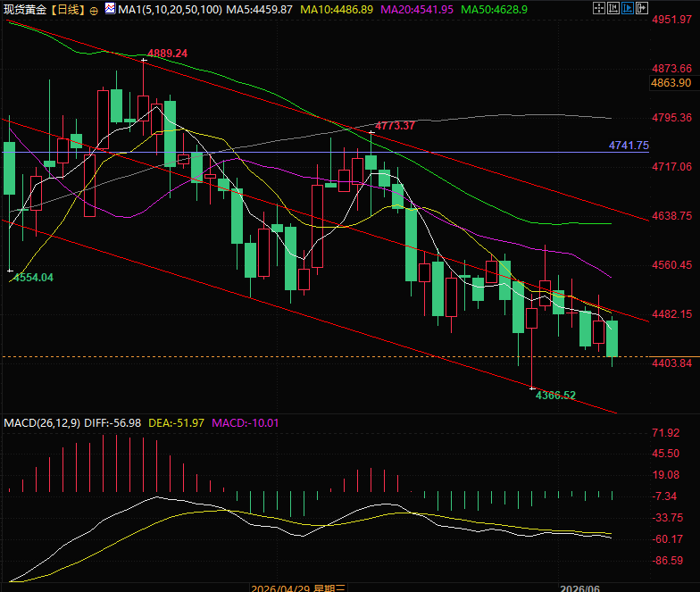Select the 【日线】 daily period label
700x592 pixels.
(x=67, y=9)
